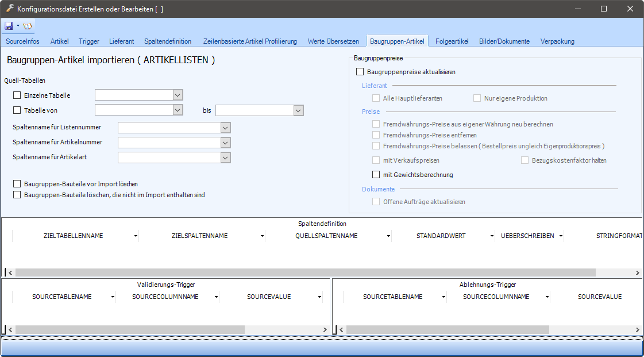Image resolution: width=644 pixels, height=357 pixels.
Task: Enable the Einzelne Tabelle checkbox
Action: point(17,95)
